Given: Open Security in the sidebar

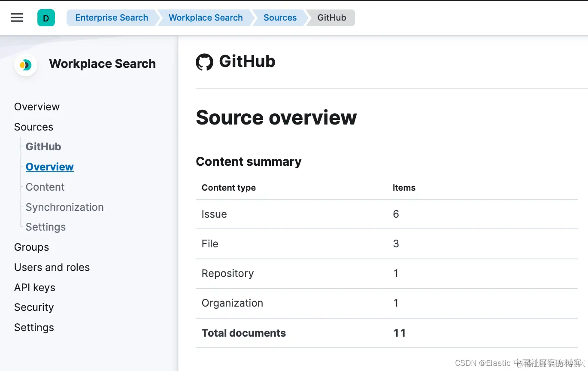Looking at the screenshot, I should (x=34, y=307).
